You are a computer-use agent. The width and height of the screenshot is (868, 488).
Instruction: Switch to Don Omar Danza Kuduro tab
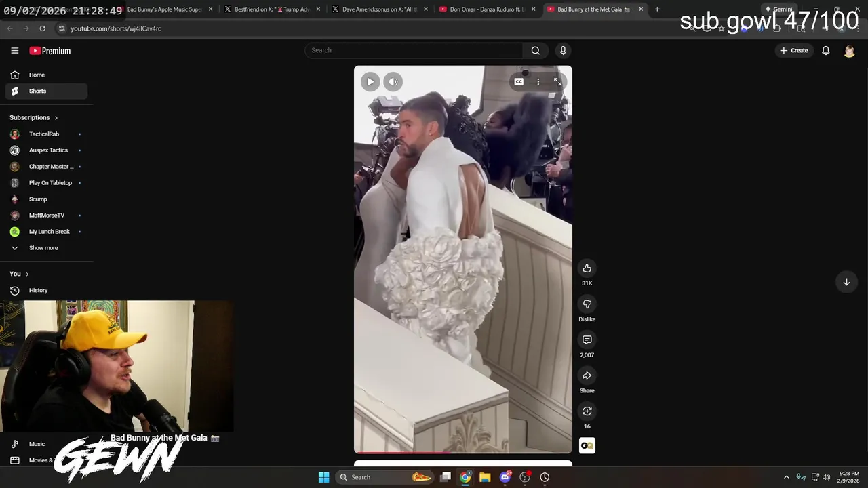coord(486,9)
